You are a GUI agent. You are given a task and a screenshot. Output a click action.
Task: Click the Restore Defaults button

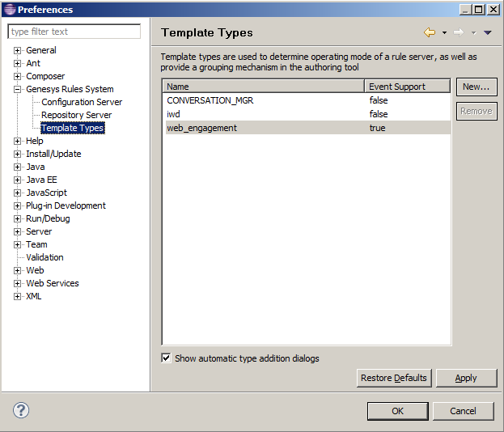click(x=394, y=378)
